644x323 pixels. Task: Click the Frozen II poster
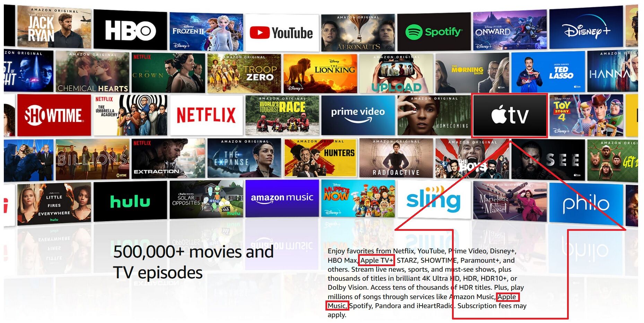(206, 32)
